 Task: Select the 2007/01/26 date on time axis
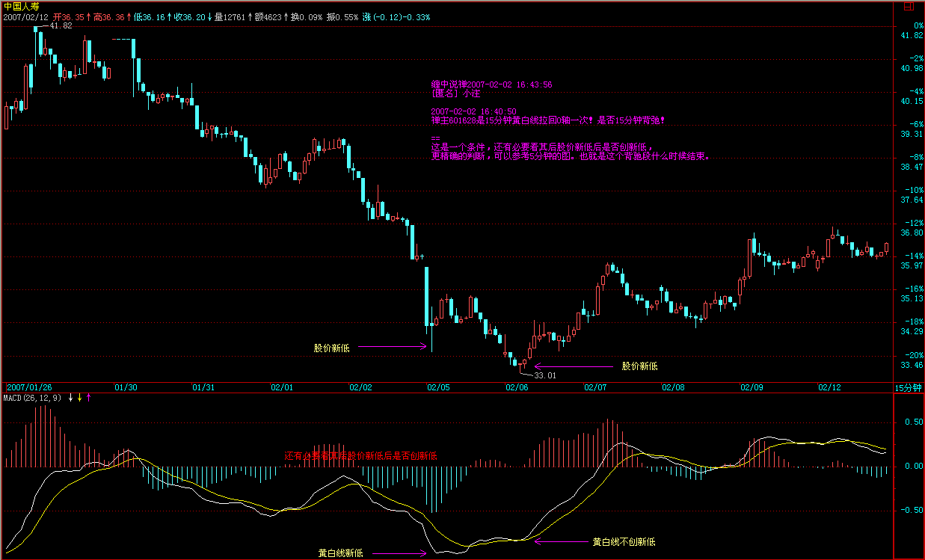[30, 387]
